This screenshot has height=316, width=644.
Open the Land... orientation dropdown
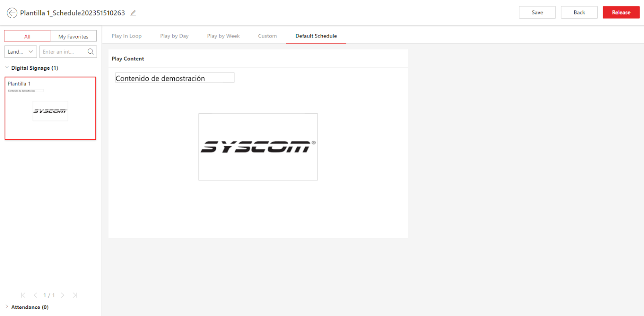(x=21, y=52)
